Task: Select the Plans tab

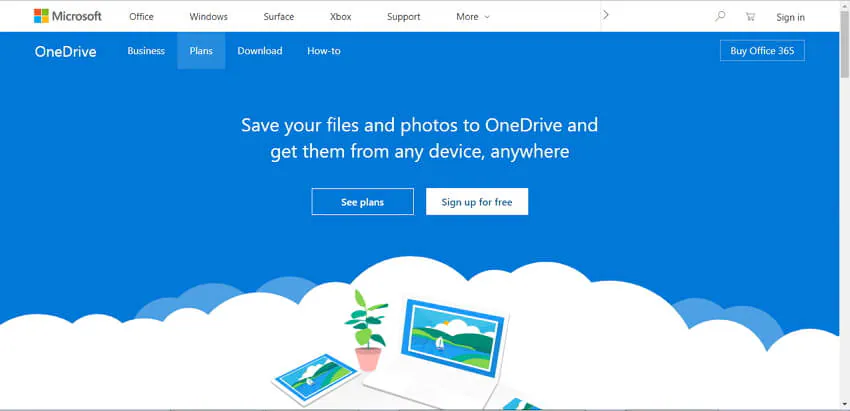Action: [201, 51]
